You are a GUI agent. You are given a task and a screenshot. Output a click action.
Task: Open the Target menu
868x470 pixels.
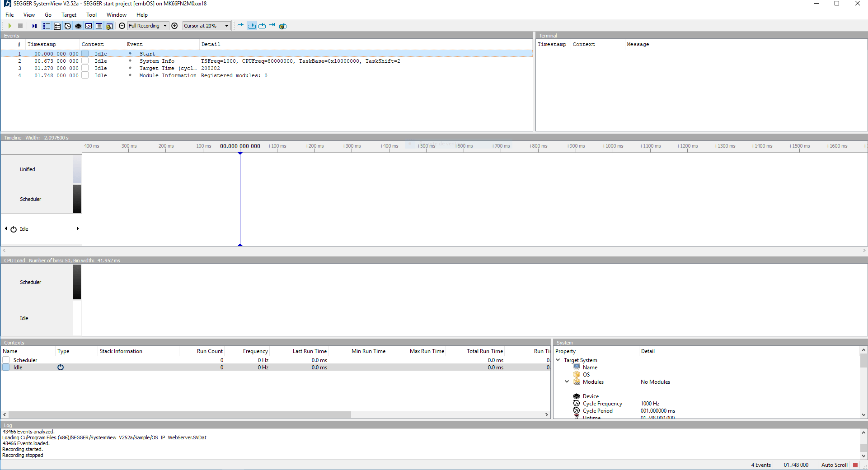69,15
